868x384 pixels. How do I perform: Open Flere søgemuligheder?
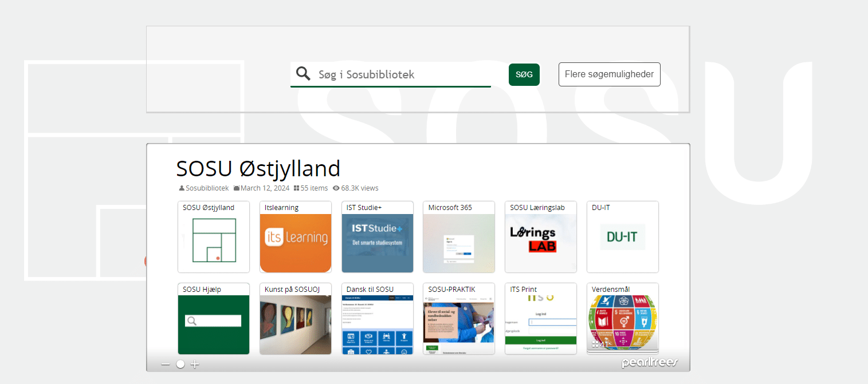pos(609,74)
